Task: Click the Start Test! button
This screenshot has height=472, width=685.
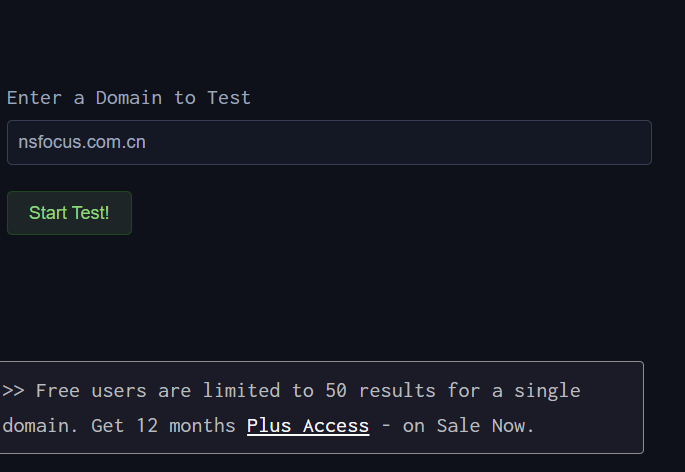Action: coord(69,213)
